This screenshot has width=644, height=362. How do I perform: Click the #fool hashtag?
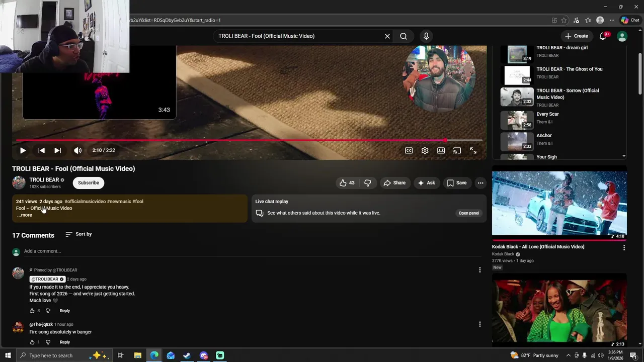(138, 202)
